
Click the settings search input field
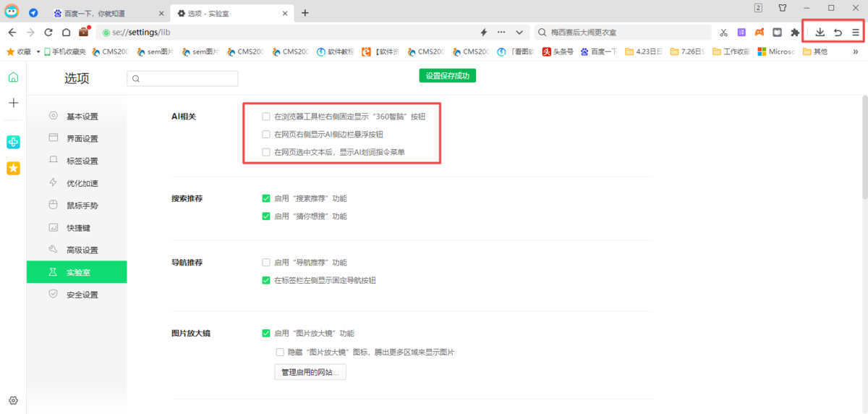[182, 79]
